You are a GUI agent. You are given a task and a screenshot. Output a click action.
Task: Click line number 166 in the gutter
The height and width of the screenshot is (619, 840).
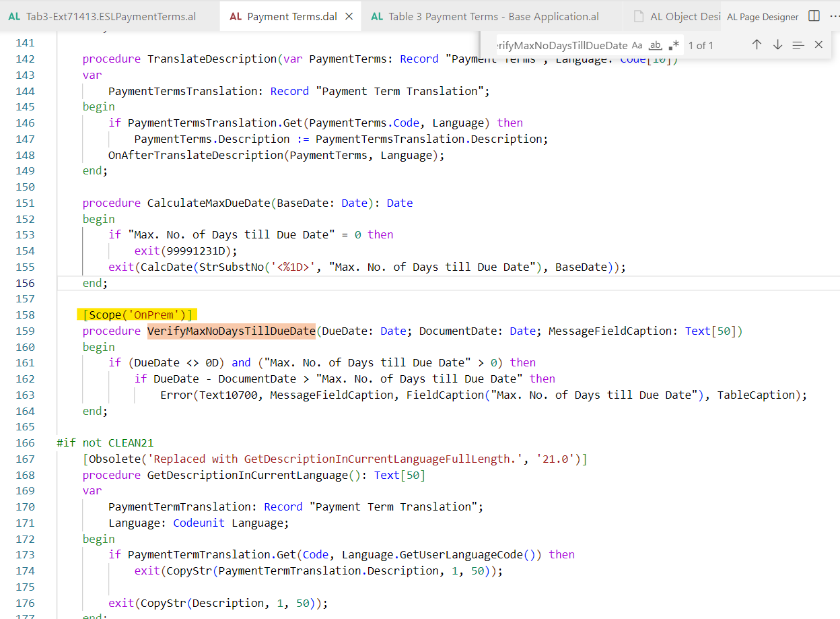24,443
